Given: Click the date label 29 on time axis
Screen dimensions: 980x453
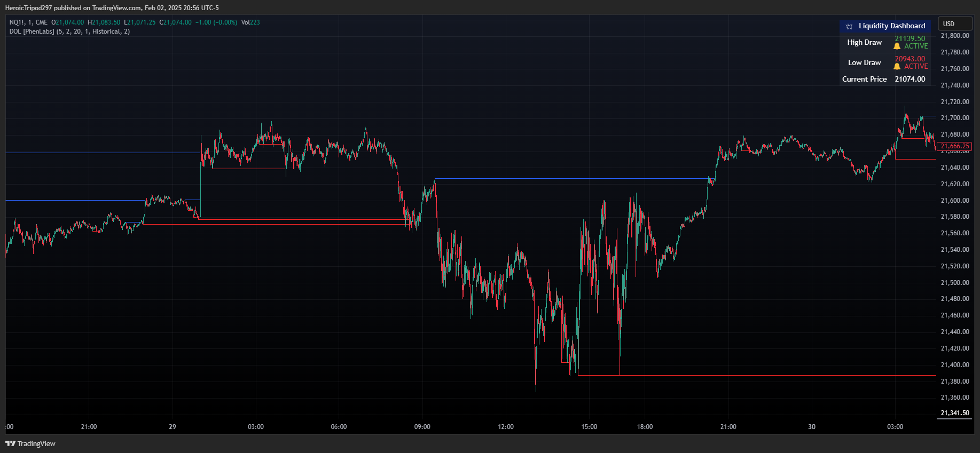Looking at the screenshot, I should tap(173, 427).
